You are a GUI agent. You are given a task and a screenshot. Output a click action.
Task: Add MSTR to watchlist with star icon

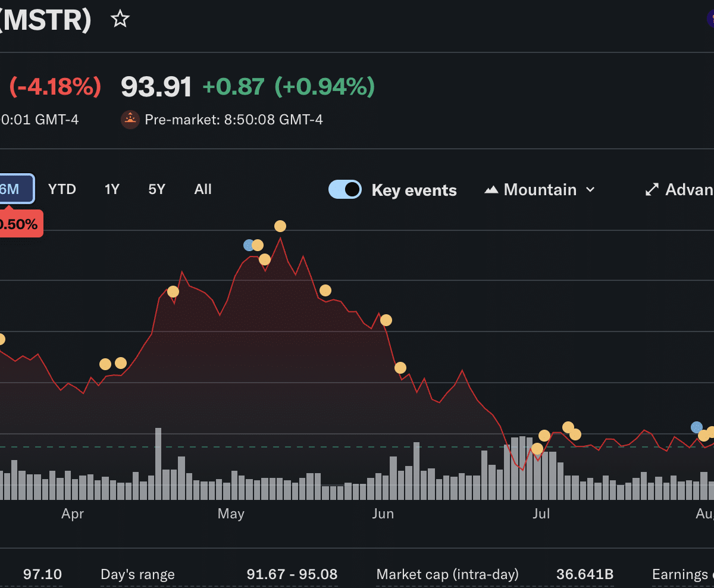click(x=120, y=19)
